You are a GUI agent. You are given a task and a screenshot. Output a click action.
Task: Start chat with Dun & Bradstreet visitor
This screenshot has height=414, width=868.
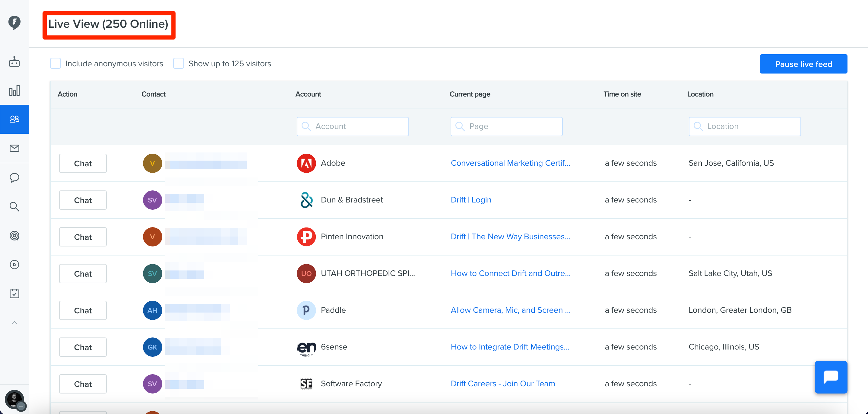click(83, 200)
